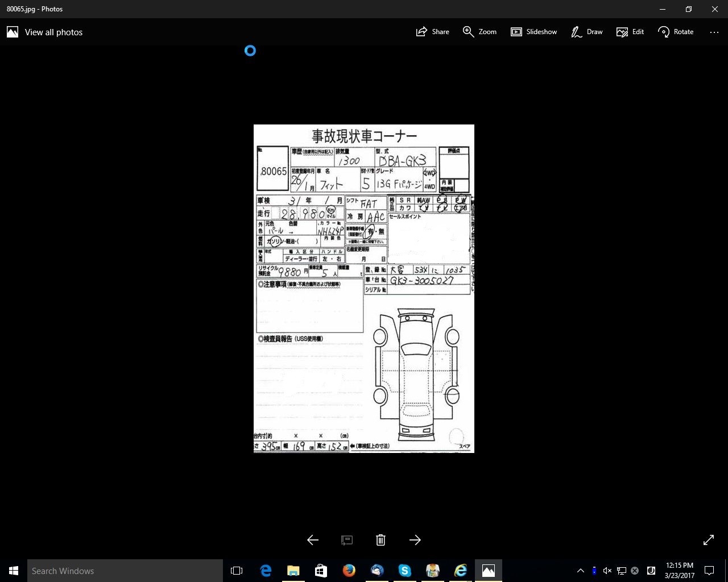Rotate the photo

coord(676,32)
